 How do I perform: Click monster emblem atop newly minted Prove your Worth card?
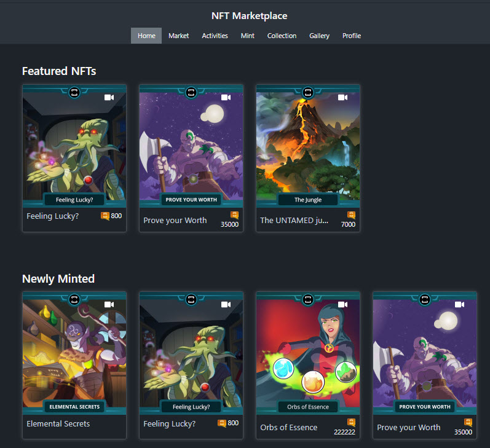(x=425, y=300)
